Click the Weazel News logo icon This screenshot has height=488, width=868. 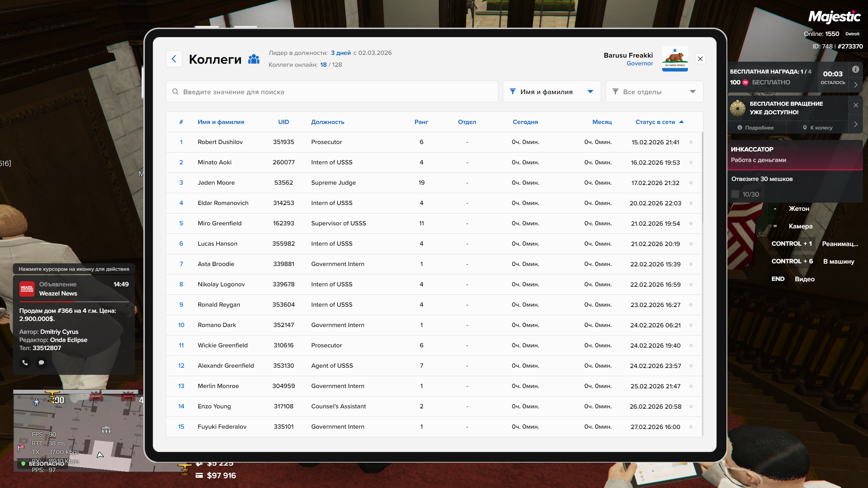click(x=27, y=289)
